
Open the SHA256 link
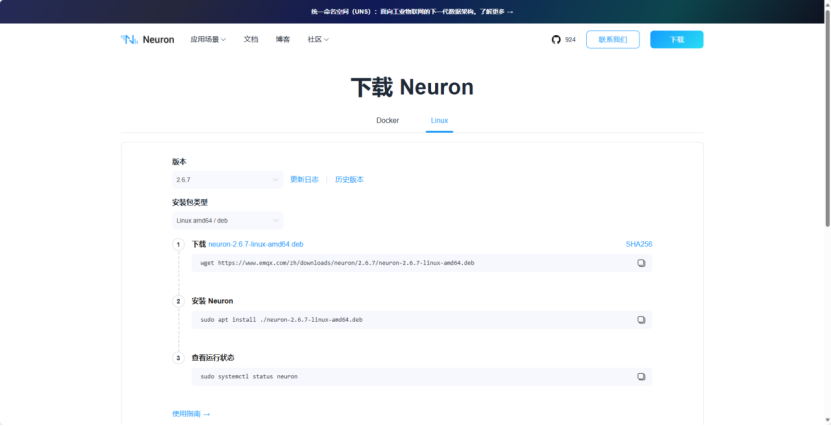pos(639,244)
